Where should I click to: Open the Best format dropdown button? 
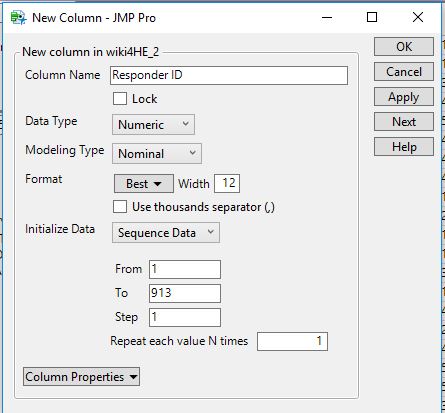click(x=144, y=184)
